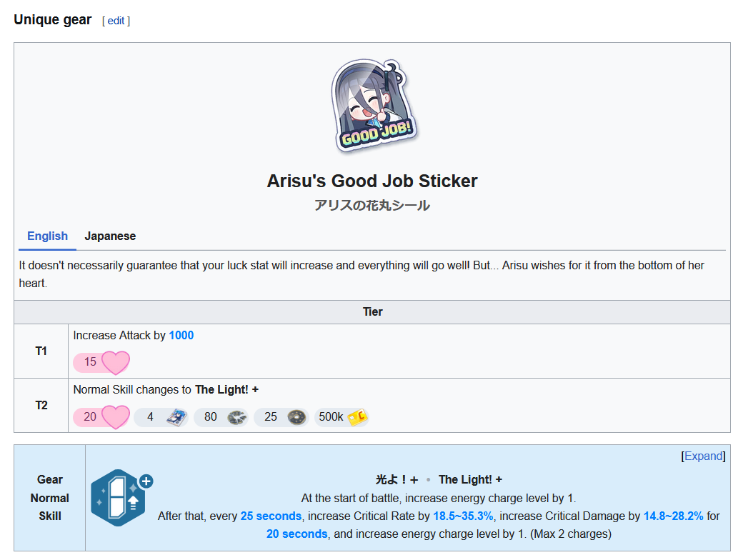Click the Japanese name アリスの花丸シール
This screenshot has height=560, width=738.
372,206
